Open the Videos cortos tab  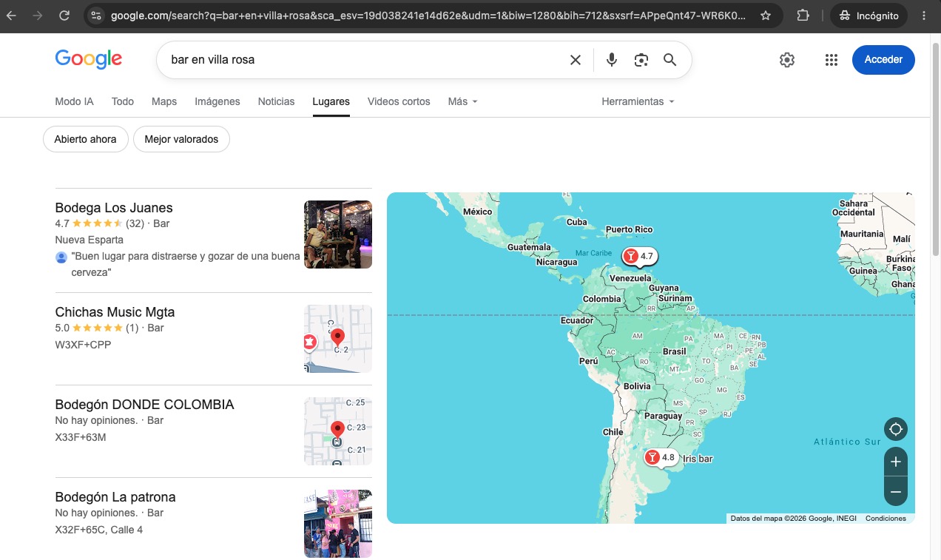(399, 101)
